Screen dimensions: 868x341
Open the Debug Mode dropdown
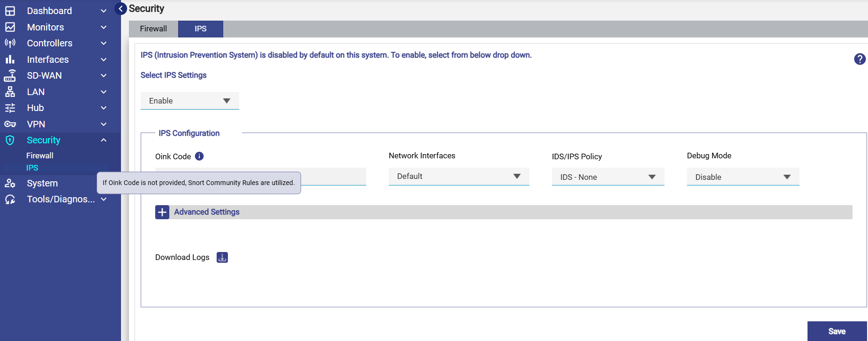tap(743, 177)
